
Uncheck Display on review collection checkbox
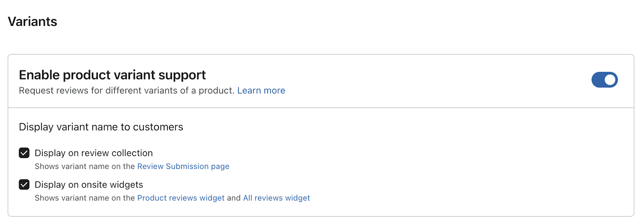24,153
